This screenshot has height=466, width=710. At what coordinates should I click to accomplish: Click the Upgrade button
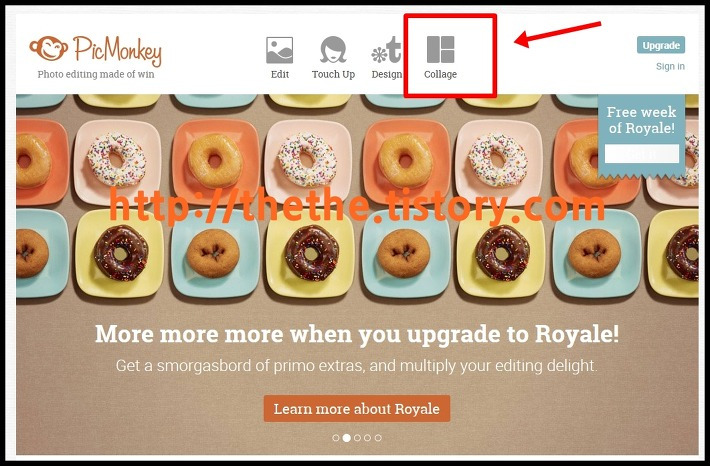point(661,45)
